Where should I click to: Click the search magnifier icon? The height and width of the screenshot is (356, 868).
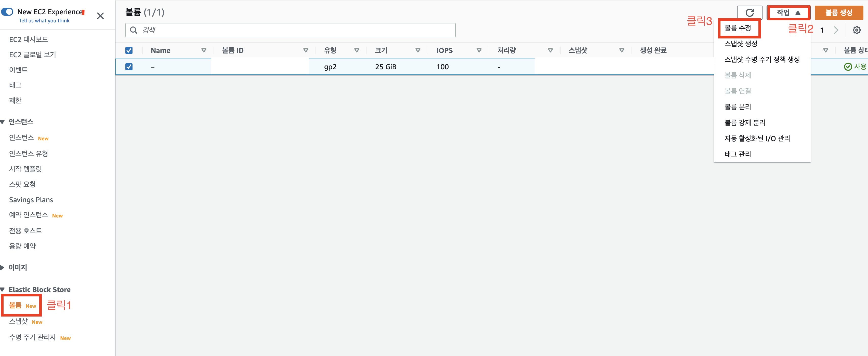(134, 30)
